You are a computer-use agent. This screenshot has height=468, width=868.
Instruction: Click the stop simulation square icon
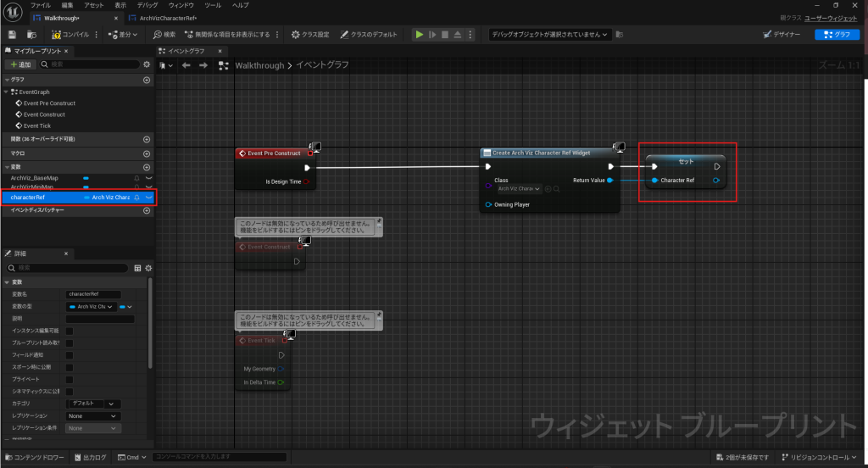coord(445,35)
